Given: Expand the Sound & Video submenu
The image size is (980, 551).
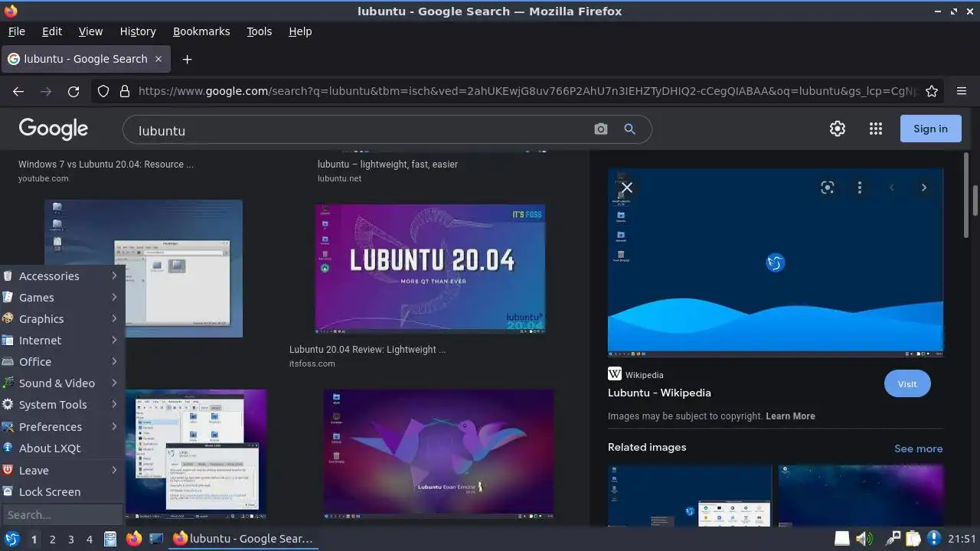Looking at the screenshot, I should pos(62,383).
